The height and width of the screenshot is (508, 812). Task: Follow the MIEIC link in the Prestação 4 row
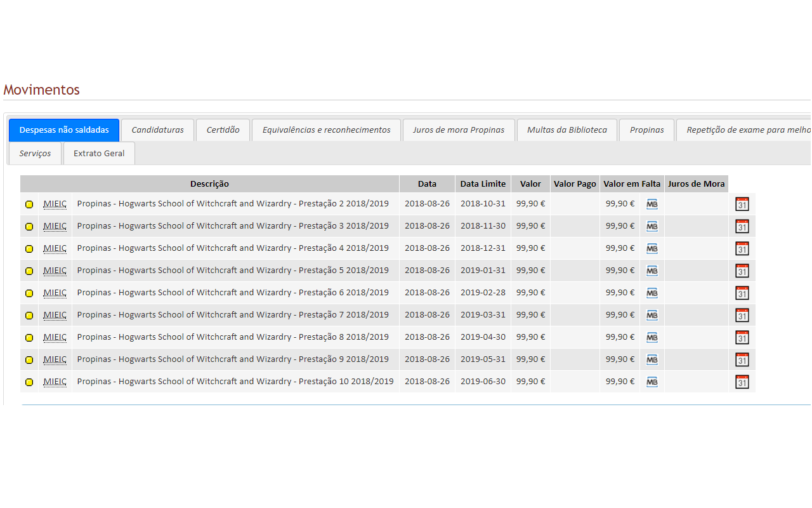click(x=55, y=248)
